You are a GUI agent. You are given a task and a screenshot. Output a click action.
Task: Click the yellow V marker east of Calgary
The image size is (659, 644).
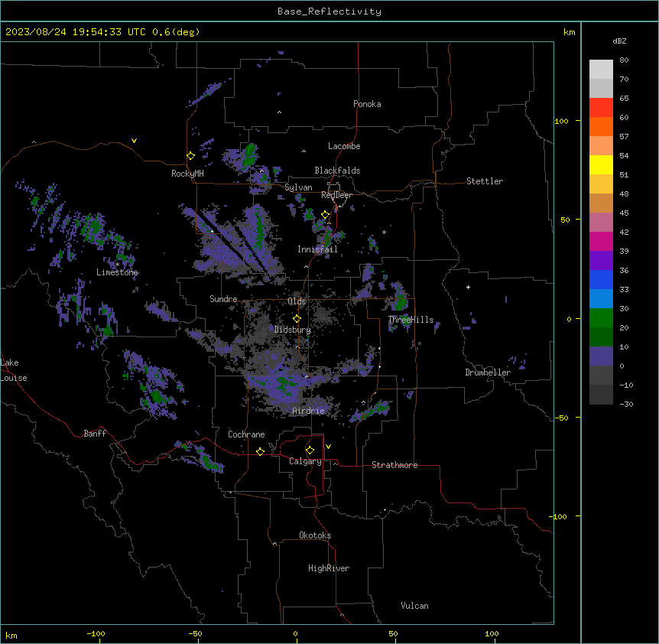(328, 447)
